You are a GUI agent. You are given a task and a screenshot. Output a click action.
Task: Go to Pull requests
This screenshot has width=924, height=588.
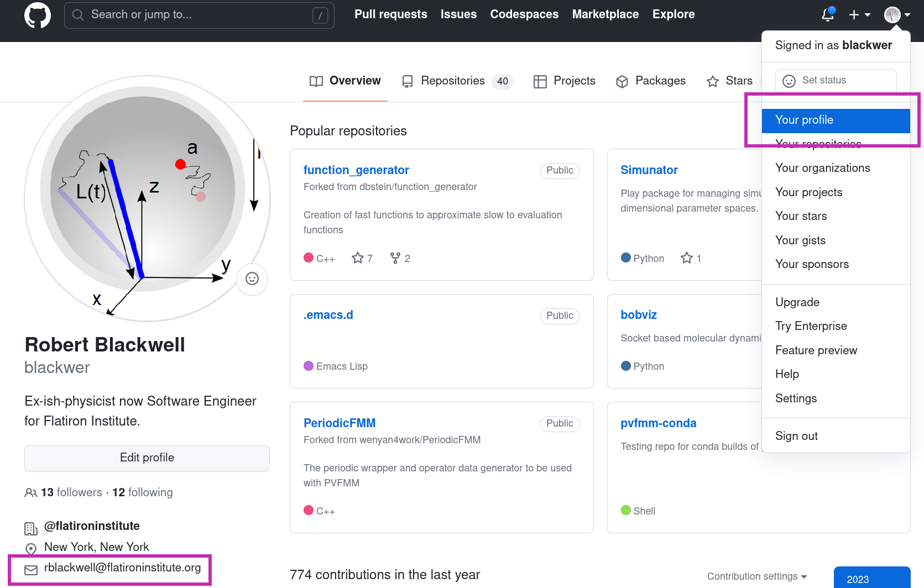pos(391,14)
